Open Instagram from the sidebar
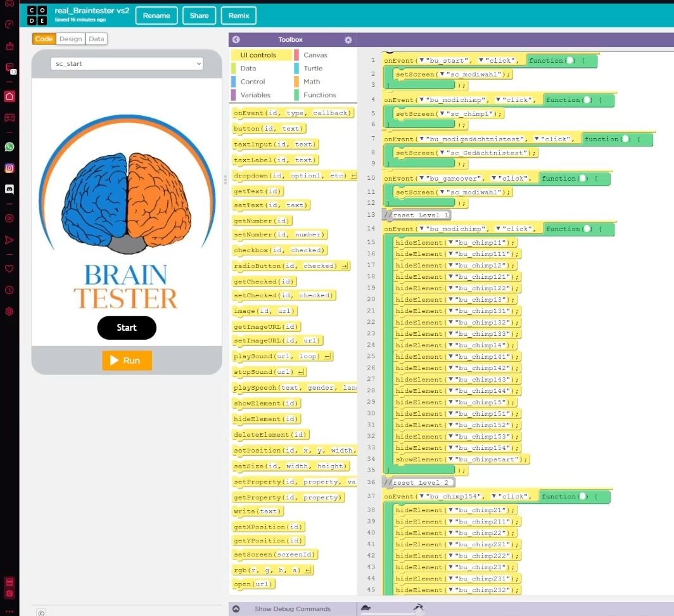The width and height of the screenshot is (674, 616). [x=10, y=168]
